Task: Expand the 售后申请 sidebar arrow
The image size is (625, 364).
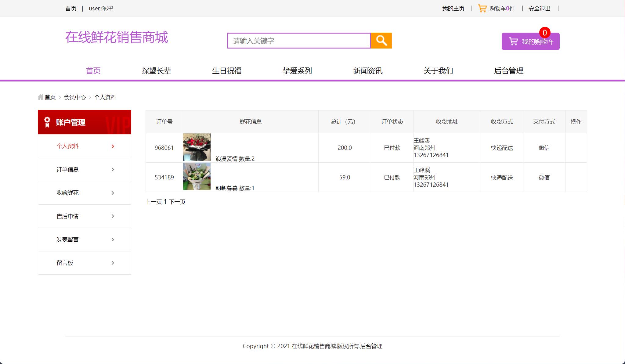Action: click(x=113, y=216)
